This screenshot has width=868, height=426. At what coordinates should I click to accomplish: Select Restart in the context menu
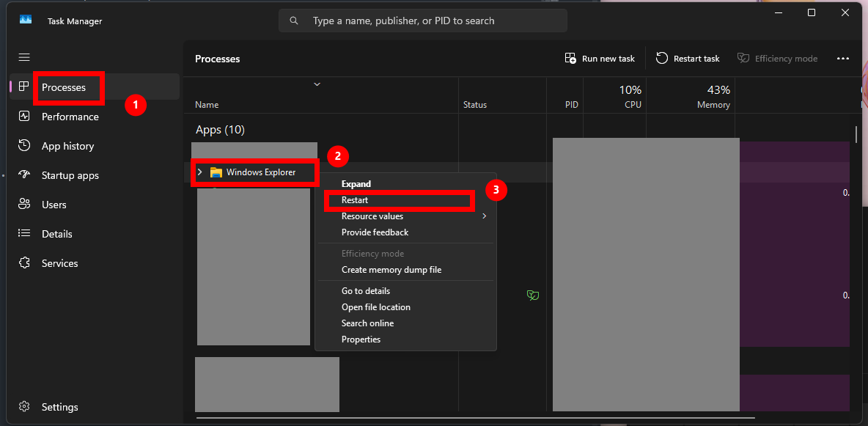coord(355,200)
